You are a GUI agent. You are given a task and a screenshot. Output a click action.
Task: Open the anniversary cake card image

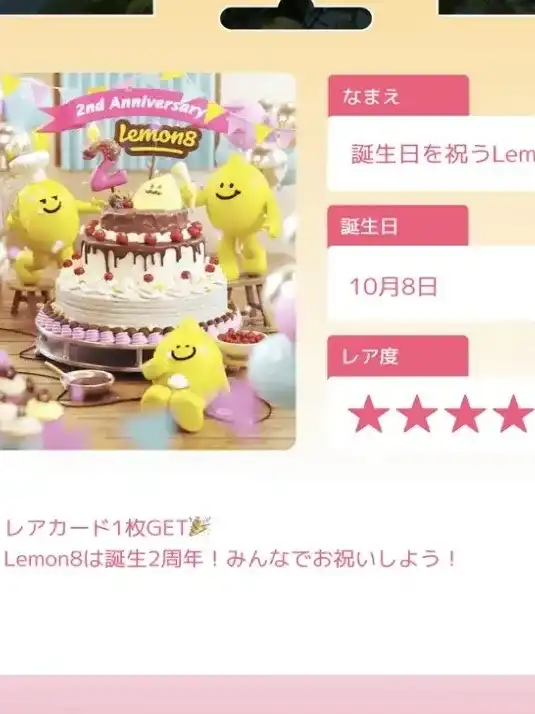click(148, 260)
